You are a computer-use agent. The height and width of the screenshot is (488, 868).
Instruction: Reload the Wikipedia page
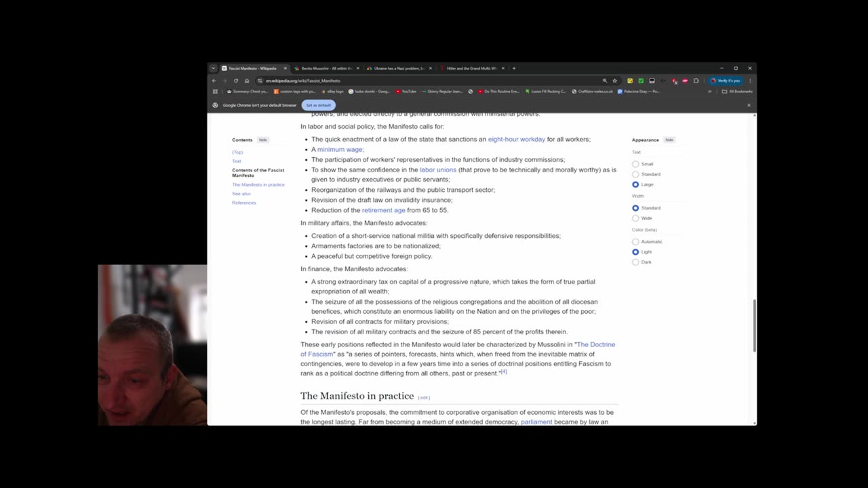[236, 81]
